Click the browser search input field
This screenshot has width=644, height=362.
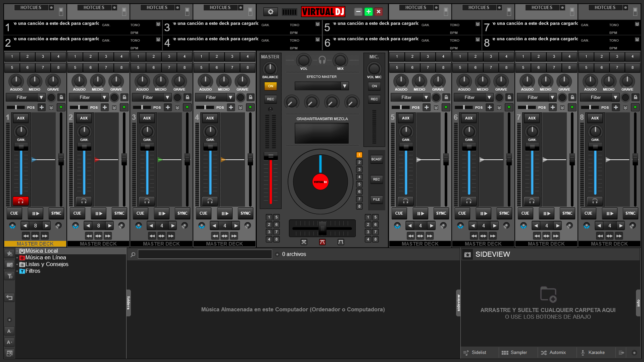click(x=205, y=254)
